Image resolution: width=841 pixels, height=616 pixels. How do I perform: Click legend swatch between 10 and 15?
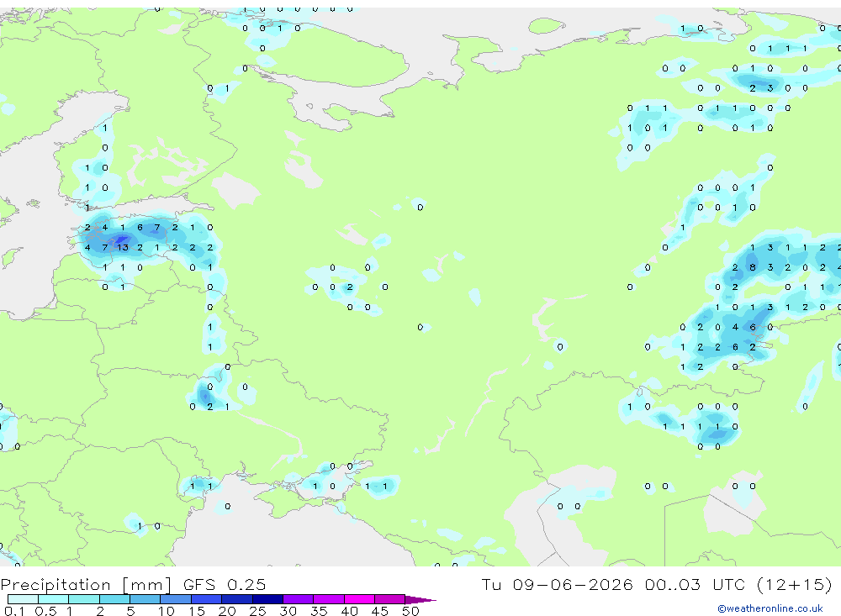click(x=176, y=599)
